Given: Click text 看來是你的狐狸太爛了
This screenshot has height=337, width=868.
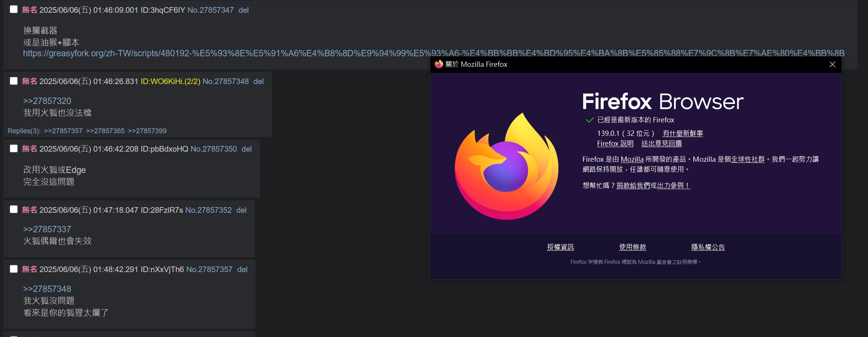Looking at the screenshot, I should 66,313.
